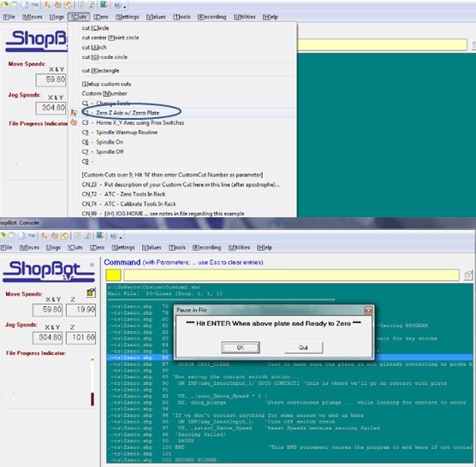Choose 'cut [G]-code circle' entry
This screenshot has width=476, height=467.
coord(104,57)
